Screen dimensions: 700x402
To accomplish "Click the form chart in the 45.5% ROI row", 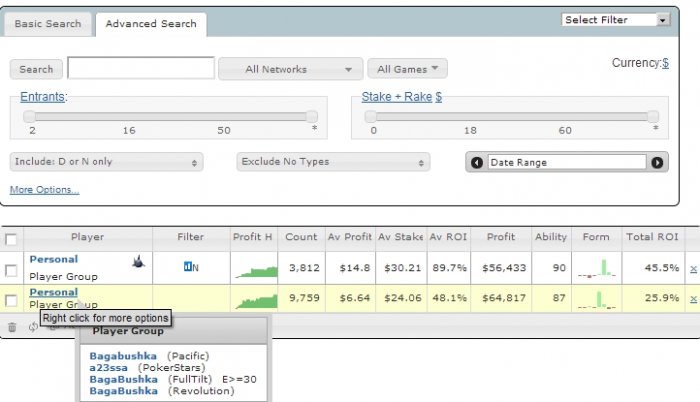I will [597, 268].
